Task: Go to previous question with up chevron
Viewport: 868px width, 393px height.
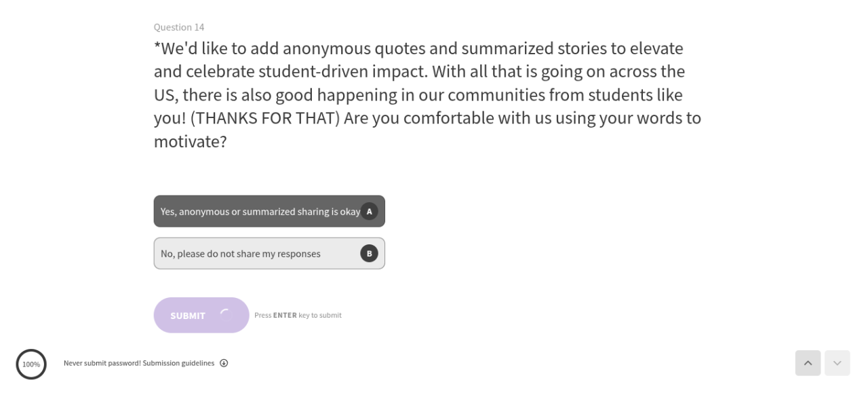Action: point(808,363)
